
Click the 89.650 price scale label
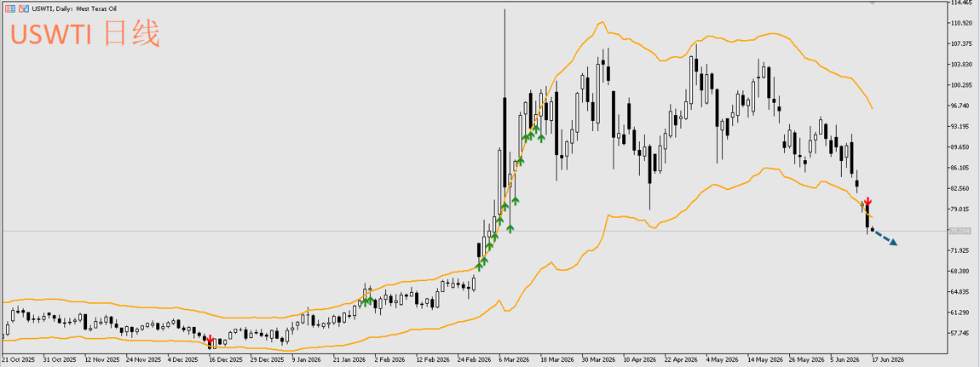tap(960, 147)
